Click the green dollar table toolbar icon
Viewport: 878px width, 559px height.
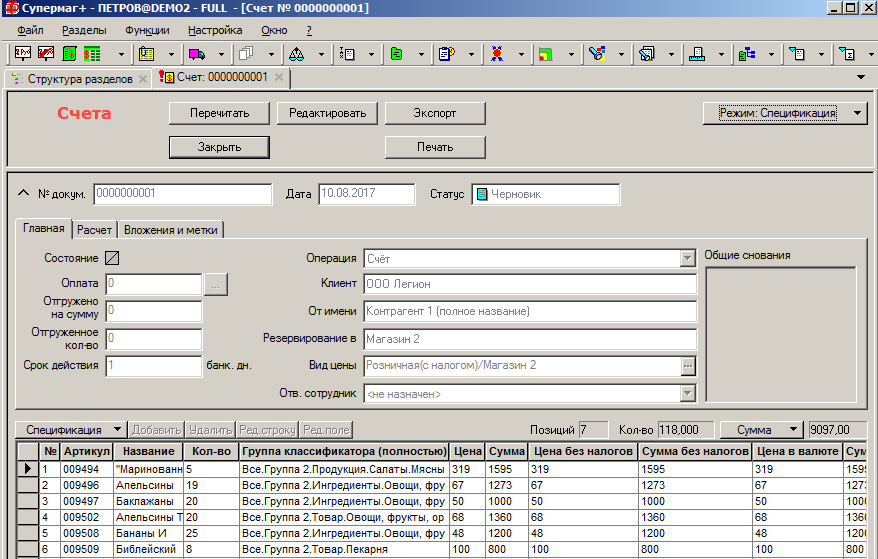point(92,54)
